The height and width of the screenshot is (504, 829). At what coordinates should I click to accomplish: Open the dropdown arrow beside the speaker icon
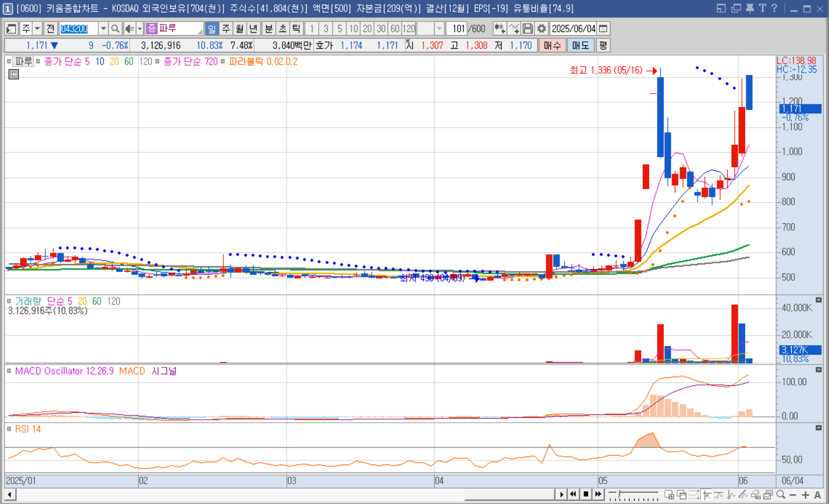[x=140, y=28]
